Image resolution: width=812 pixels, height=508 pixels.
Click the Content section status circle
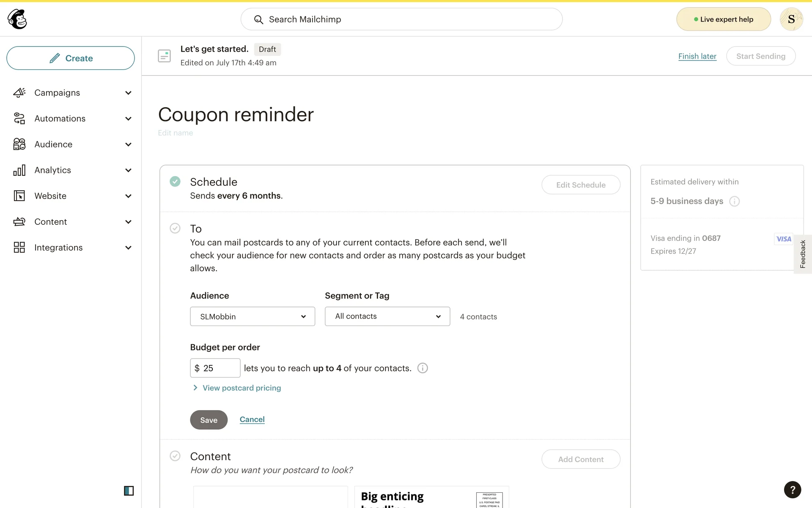(175, 456)
